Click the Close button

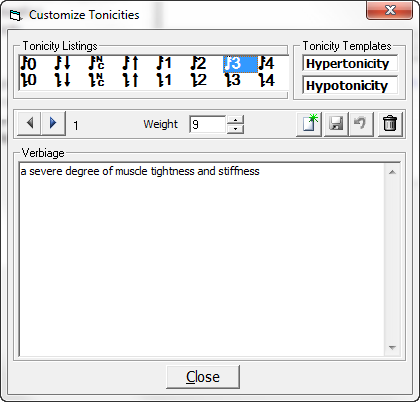pyautogui.click(x=203, y=377)
